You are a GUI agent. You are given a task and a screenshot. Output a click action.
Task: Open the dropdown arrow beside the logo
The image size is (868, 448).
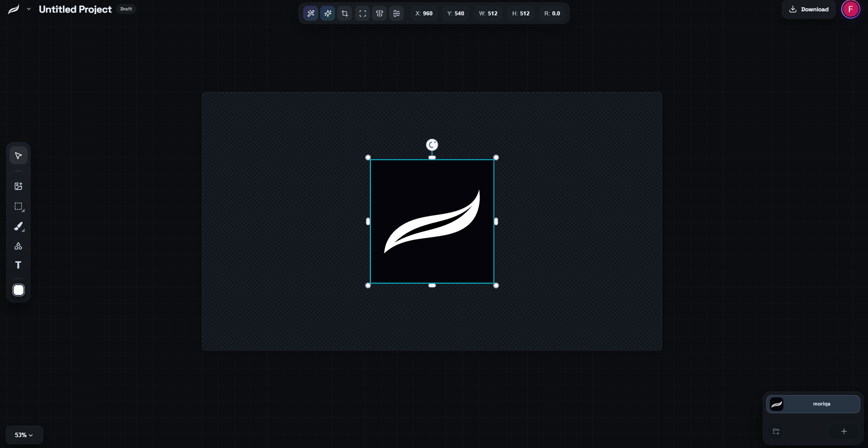point(29,9)
